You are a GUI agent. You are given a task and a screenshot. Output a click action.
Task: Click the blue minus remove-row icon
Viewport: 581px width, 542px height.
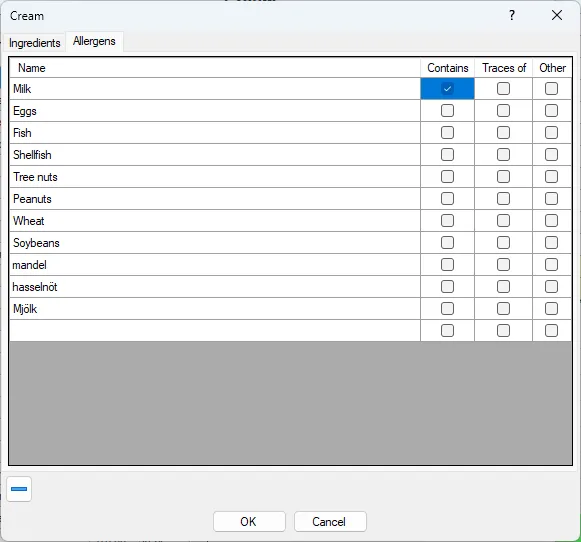pos(19,489)
